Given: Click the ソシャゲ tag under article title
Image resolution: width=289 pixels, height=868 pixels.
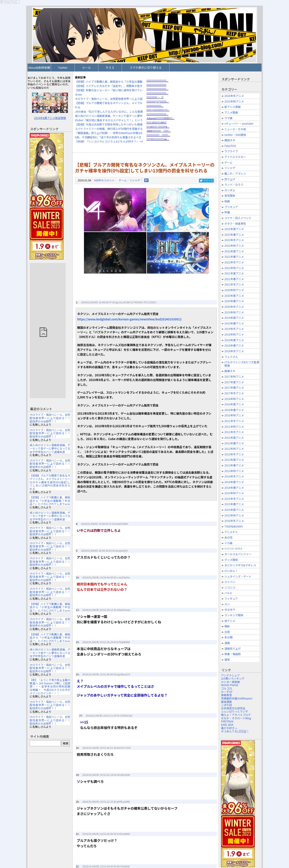Looking at the screenshot, I should (135, 180).
